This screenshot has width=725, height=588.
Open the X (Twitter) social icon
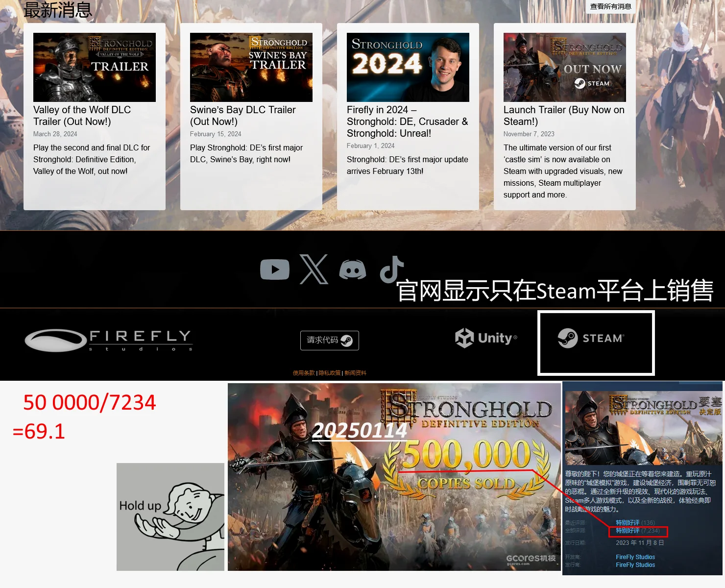(x=314, y=269)
